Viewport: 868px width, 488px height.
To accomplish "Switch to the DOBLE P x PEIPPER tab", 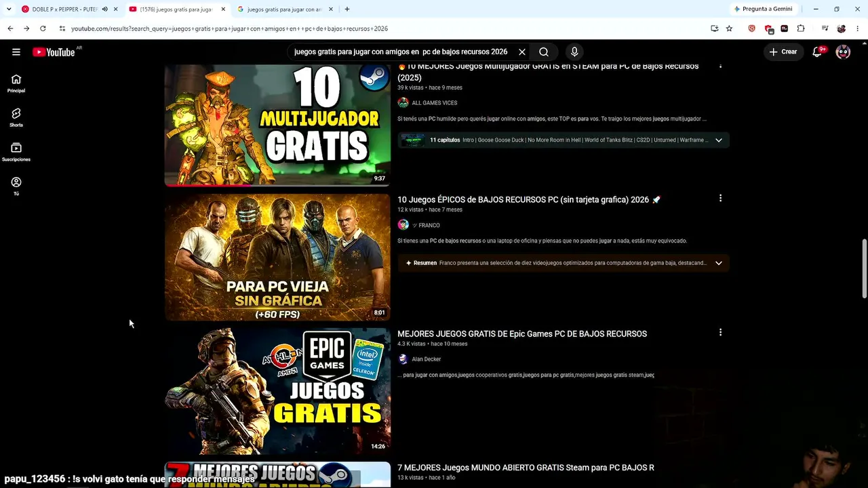I will click(65, 9).
